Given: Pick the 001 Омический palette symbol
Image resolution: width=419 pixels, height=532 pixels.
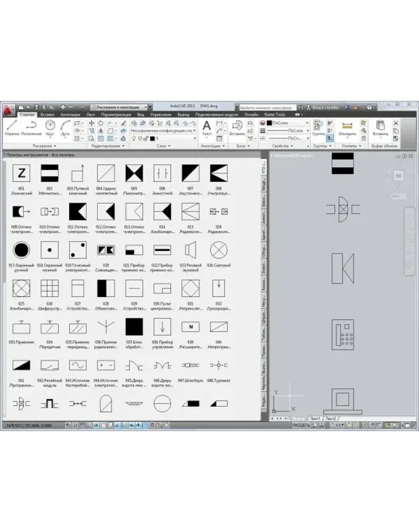Looking at the screenshot, I should click(x=21, y=173).
